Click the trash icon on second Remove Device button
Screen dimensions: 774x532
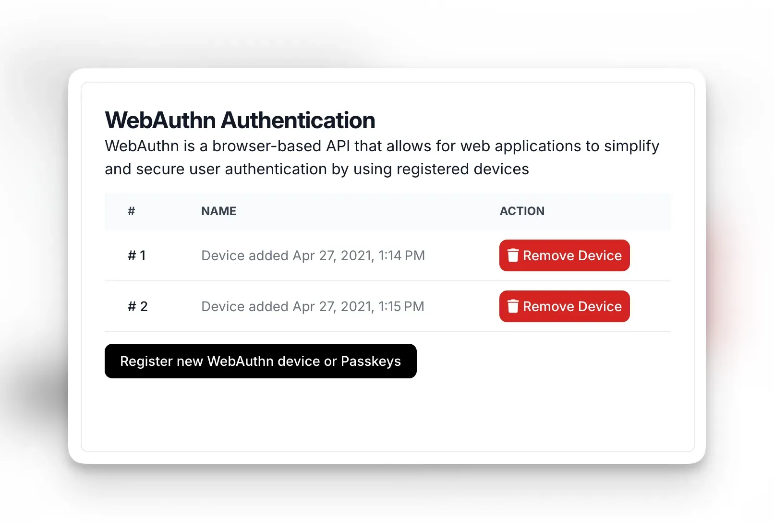(513, 306)
